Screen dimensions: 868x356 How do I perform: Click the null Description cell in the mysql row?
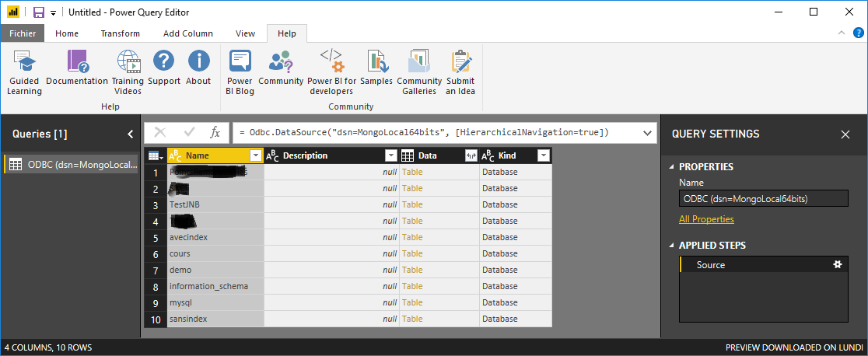(x=331, y=303)
